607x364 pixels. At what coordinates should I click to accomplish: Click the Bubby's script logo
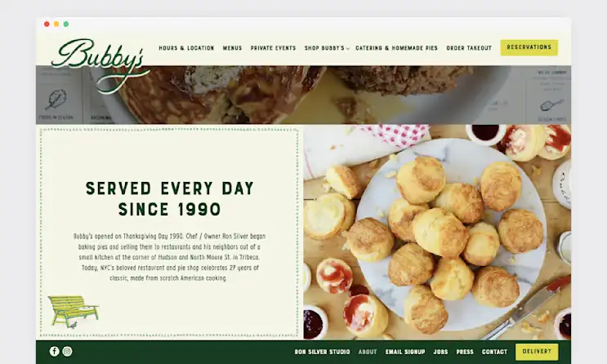pos(100,65)
